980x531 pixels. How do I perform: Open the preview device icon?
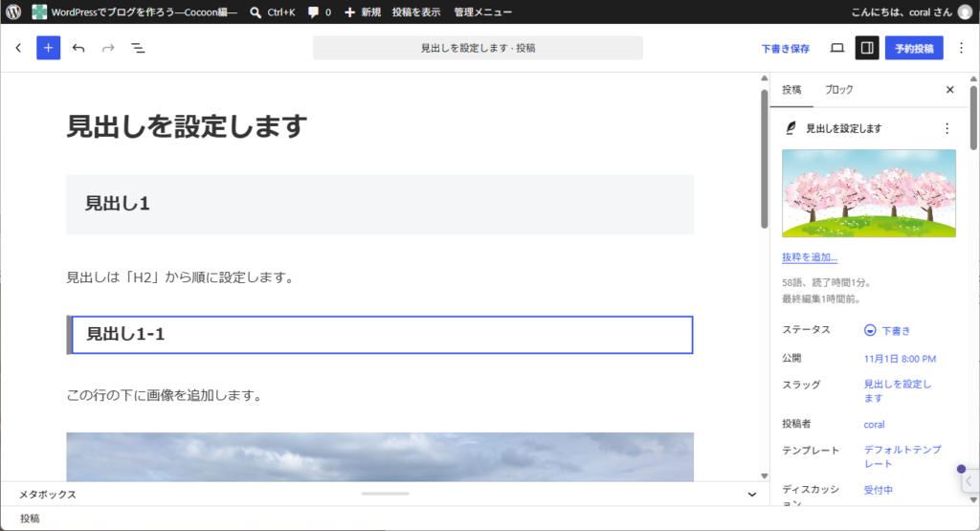[x=836, y=48]
